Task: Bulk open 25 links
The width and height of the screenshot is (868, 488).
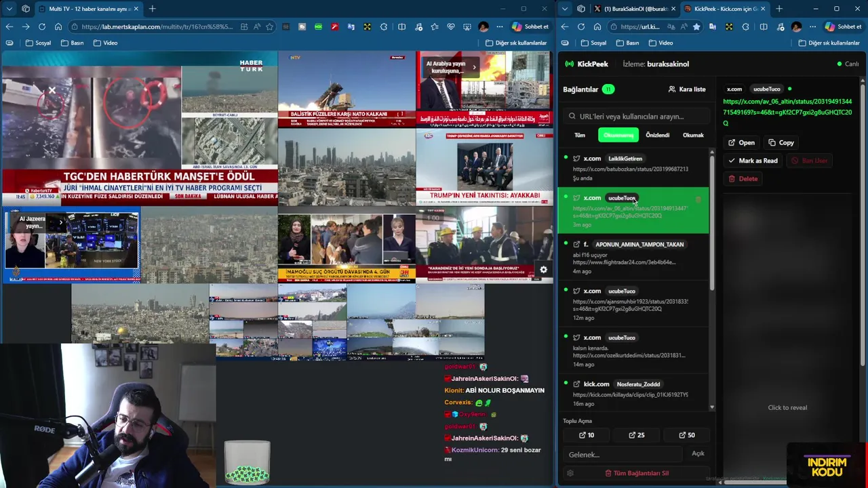Action: click(x=637, y=435)
